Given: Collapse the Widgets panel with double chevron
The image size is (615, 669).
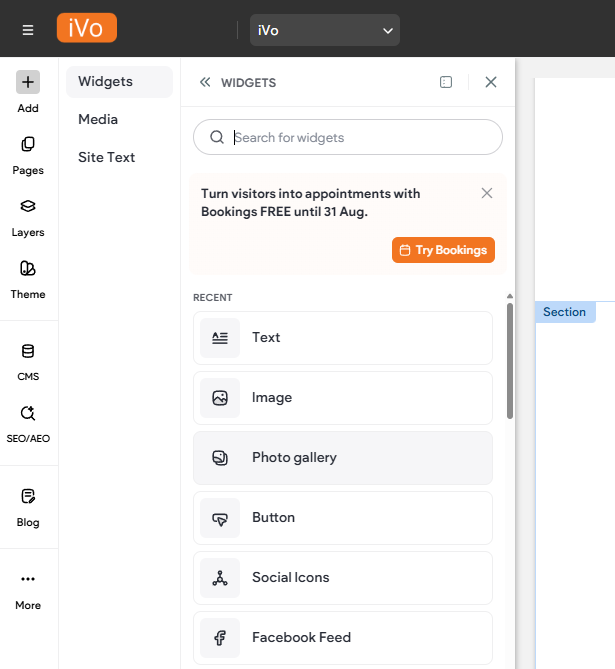Looking at the screenshot, I should [x=205, y=83].
